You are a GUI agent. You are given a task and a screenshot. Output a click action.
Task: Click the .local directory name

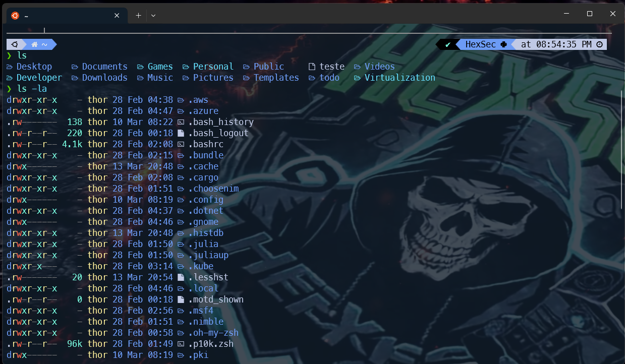203,288
